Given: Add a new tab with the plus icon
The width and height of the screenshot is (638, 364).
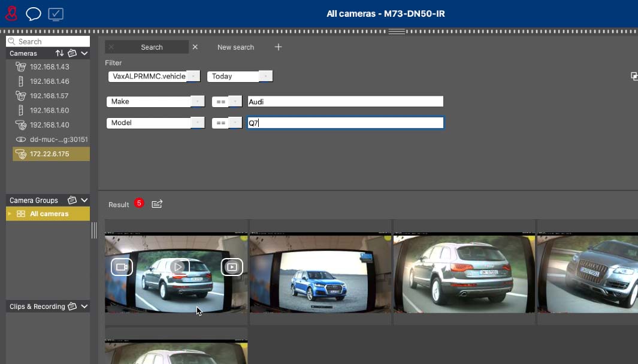Looking at the screenshot, I should click(x=279, y=47).
